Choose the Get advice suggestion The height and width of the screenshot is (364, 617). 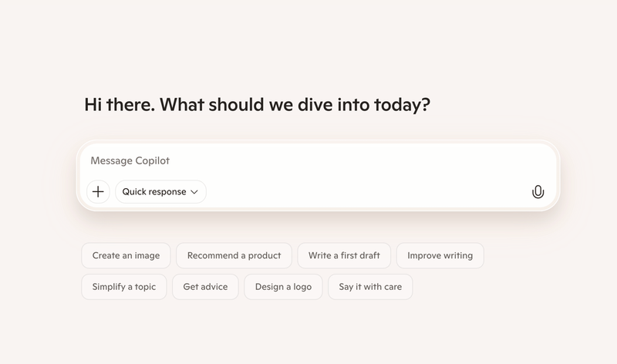pos(205,287)
